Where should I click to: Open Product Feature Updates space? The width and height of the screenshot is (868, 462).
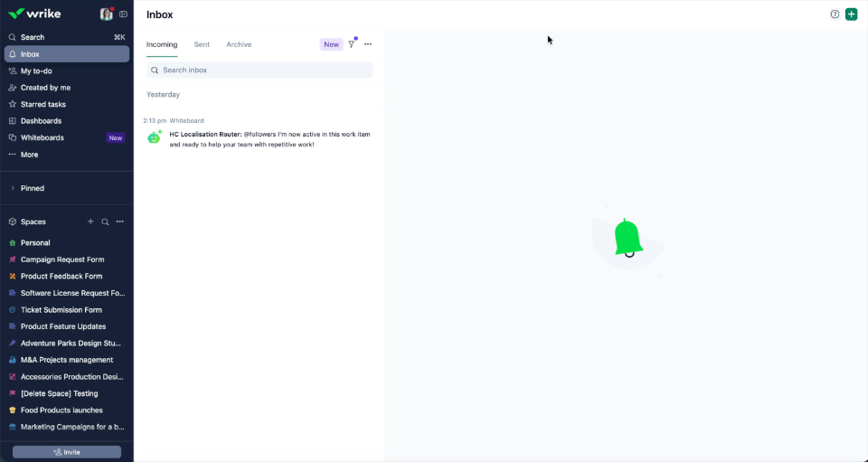point(66,326)
